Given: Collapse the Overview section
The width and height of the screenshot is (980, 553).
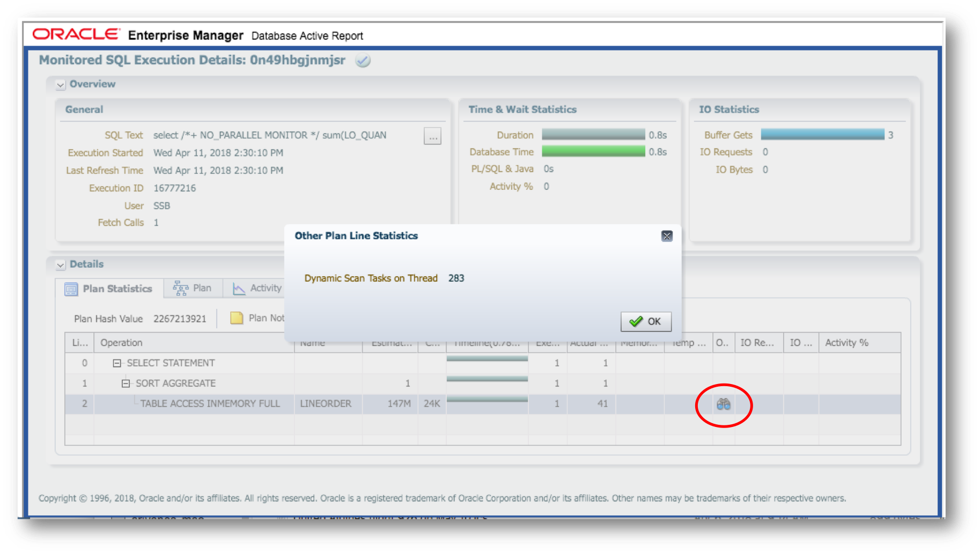Looking at the screenshot, I should tap(61, 85).
